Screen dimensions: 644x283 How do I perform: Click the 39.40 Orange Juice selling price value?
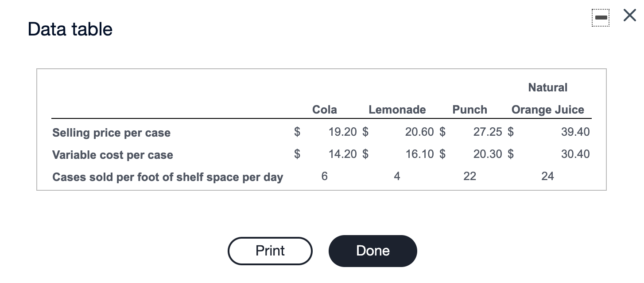pos(575,132)
